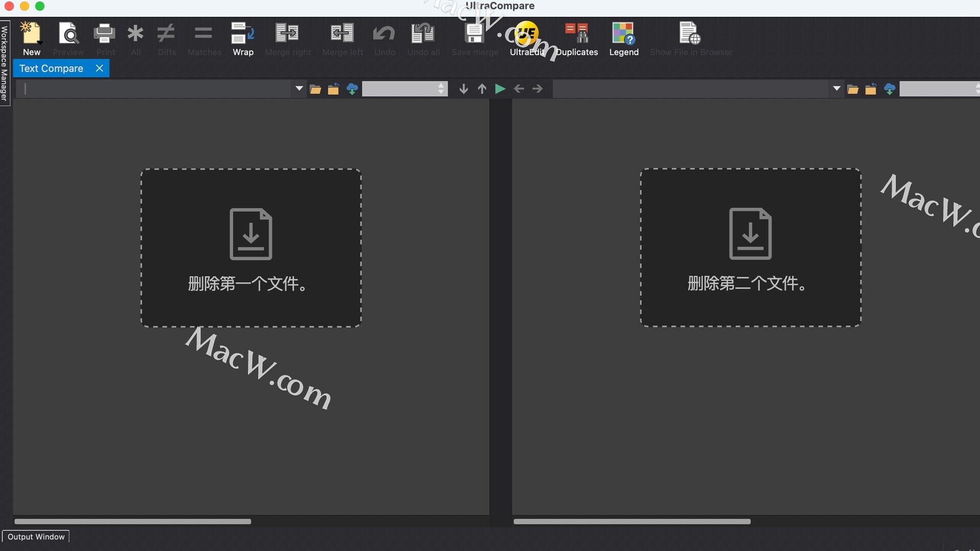
Task: Open the Workspace Manager side panel
Action: pos(5,63)
